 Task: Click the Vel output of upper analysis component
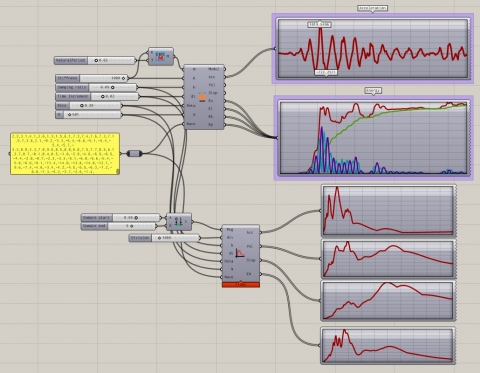pos(212,85)
